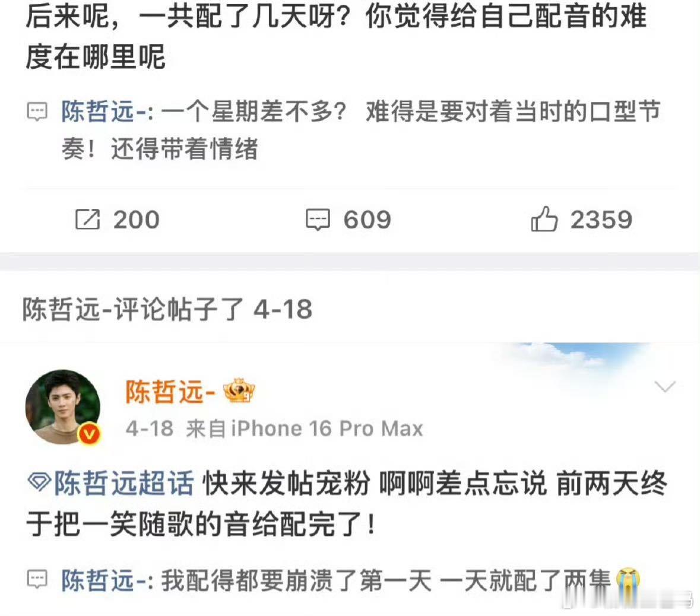Open the 陈哲远超话 diamond topic icon
This screenshot has height=616, width=700.
coord(39,482)
